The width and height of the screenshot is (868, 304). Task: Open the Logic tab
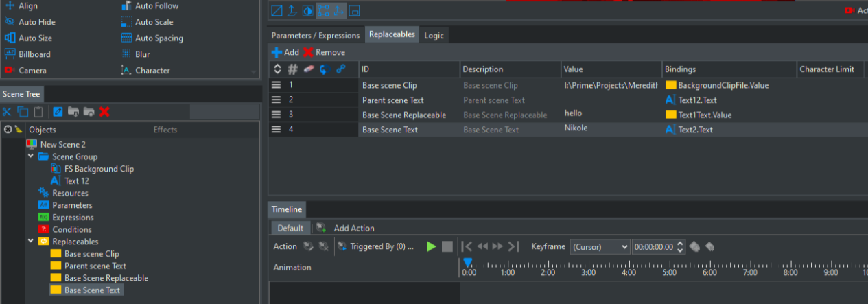coord(434,35)
